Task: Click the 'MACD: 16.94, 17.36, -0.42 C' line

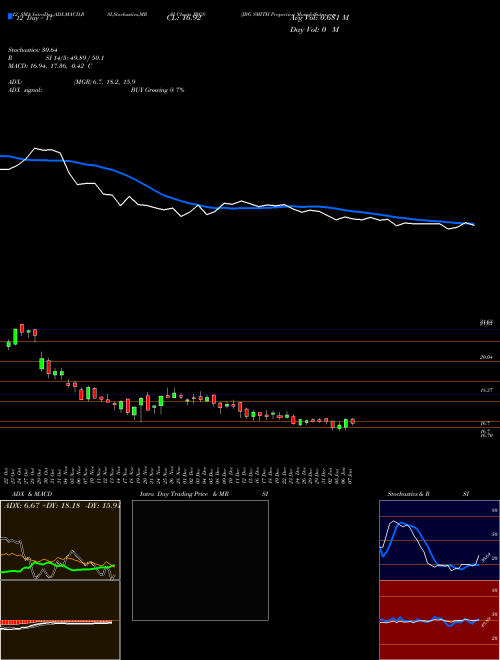Action: pos(50,66)
